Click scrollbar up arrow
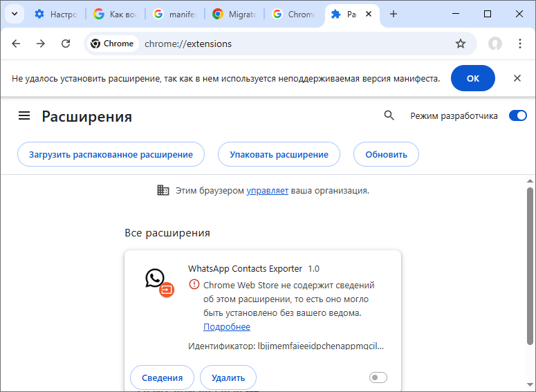The width and height of the screenshot is (536, 392). coord(530,181)
